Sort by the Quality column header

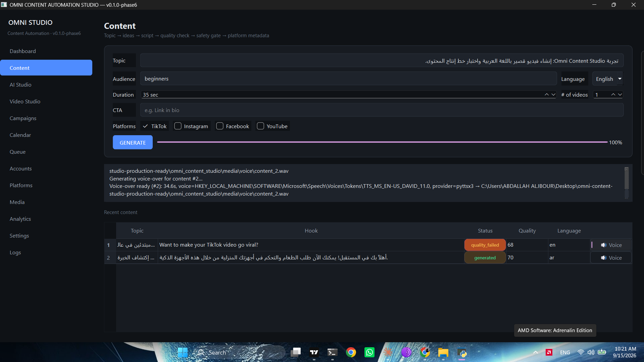527,230
